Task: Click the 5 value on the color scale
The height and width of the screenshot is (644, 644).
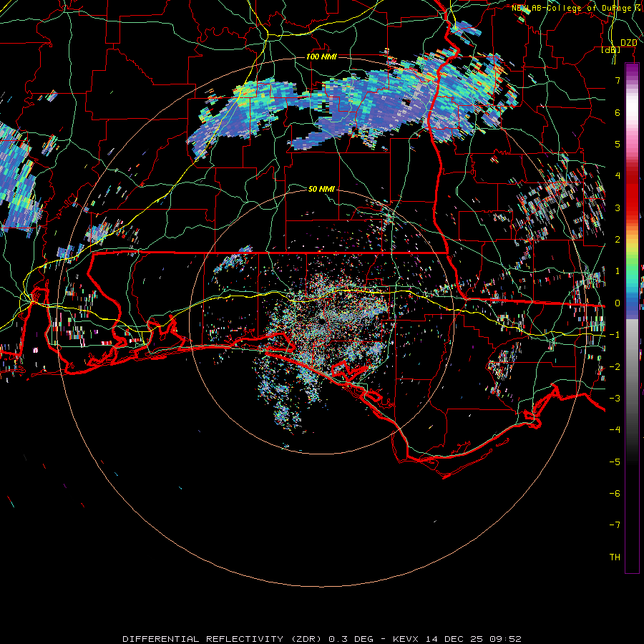Action: tap(618, 144)
